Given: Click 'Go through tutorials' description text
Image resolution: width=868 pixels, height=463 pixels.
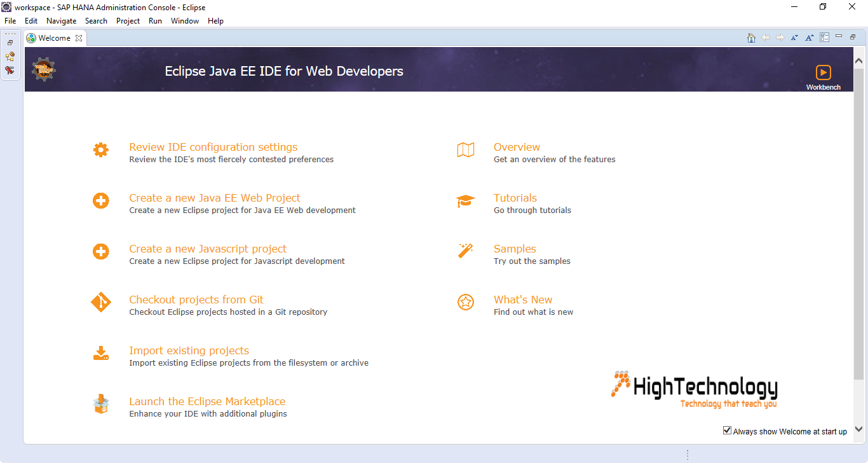Looking at the screenshot, I should pos(532,211).
